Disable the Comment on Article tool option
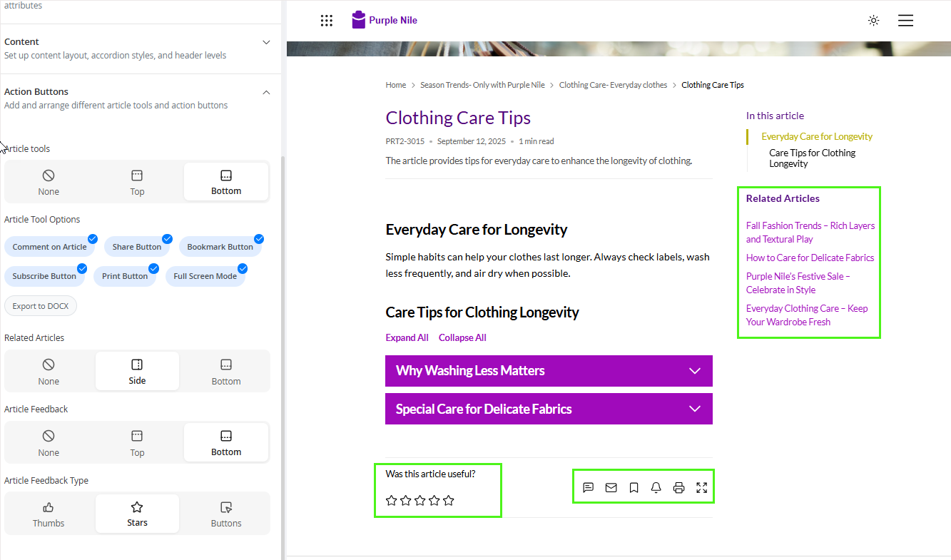Screen dimensions: 951x560 pos(50,247)
